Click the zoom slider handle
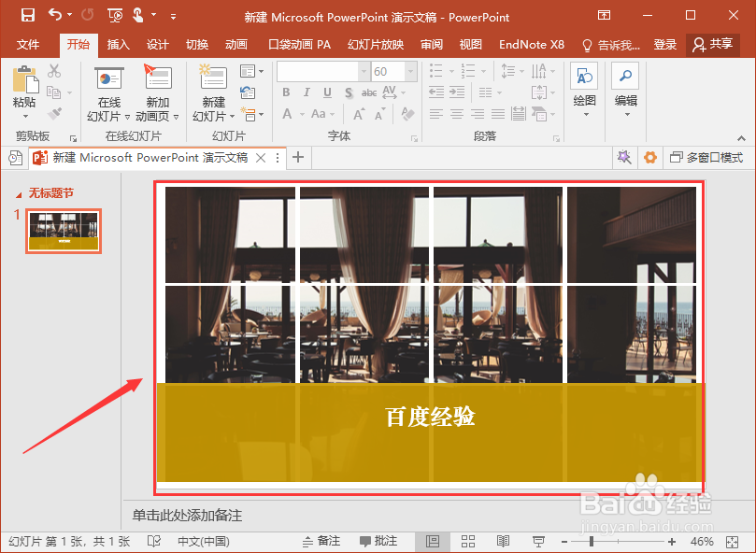The height and width of the screenshot is (553, 756). [592, 542]
